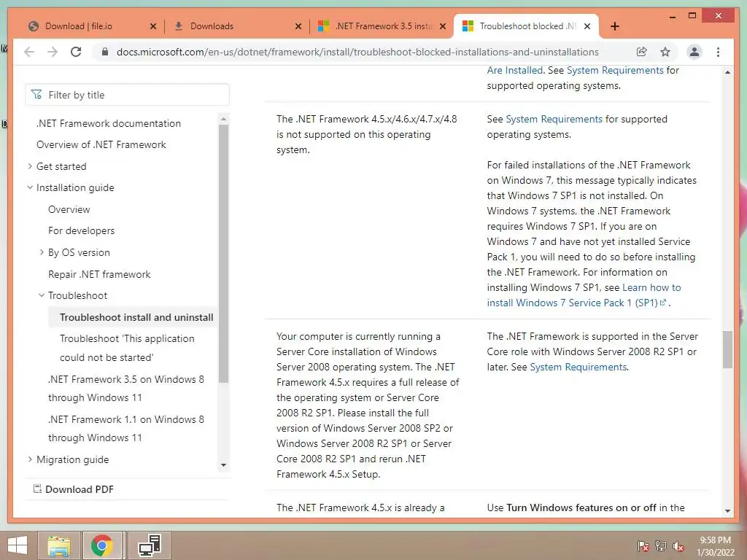Open the Chrome profile avatar icon
Screen dimensions: 747x560
pos(694,52)
